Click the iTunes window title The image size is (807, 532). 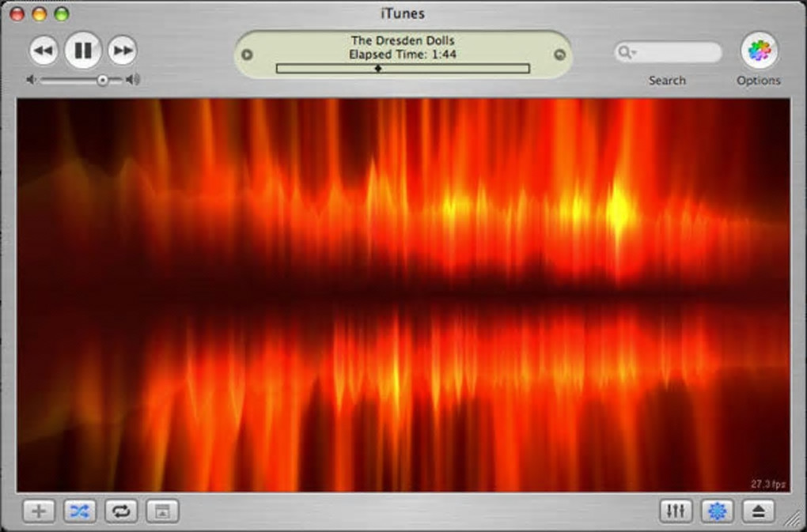(x=403, y=14)
